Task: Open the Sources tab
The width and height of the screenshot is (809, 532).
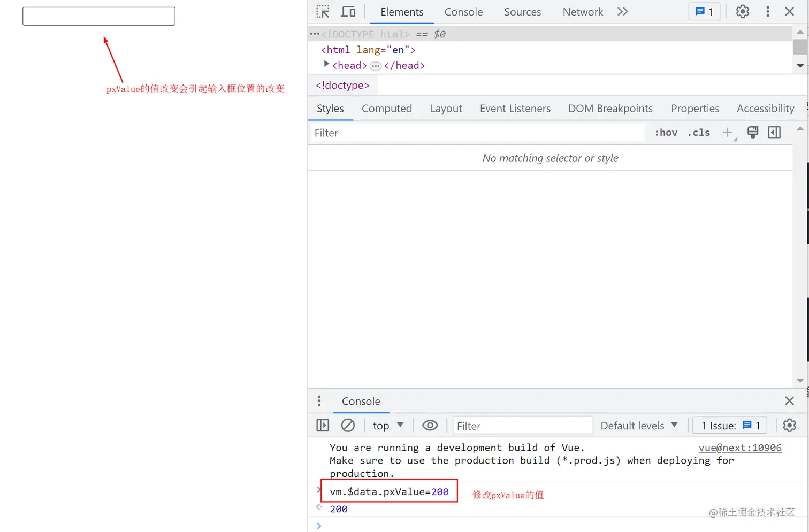Action: 522,12
